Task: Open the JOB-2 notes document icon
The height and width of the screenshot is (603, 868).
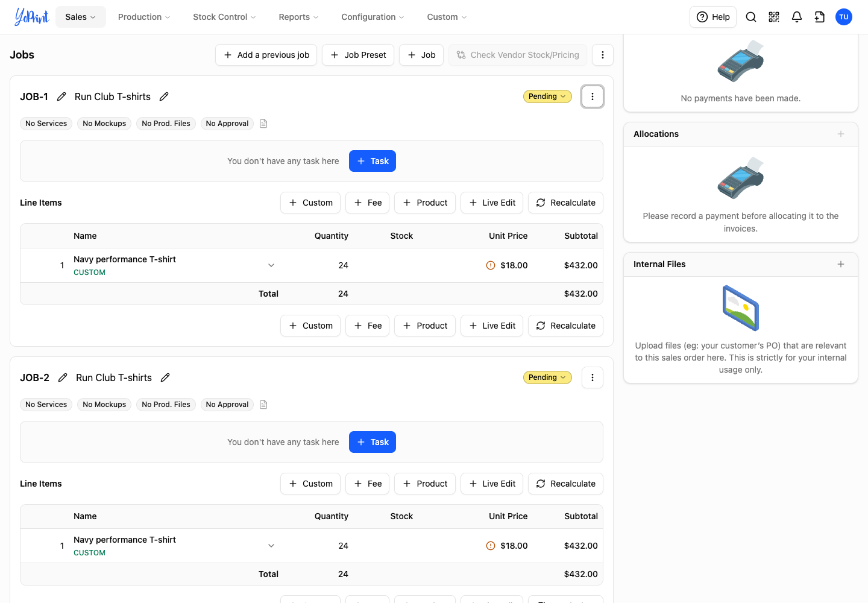Action: (263, 405)
